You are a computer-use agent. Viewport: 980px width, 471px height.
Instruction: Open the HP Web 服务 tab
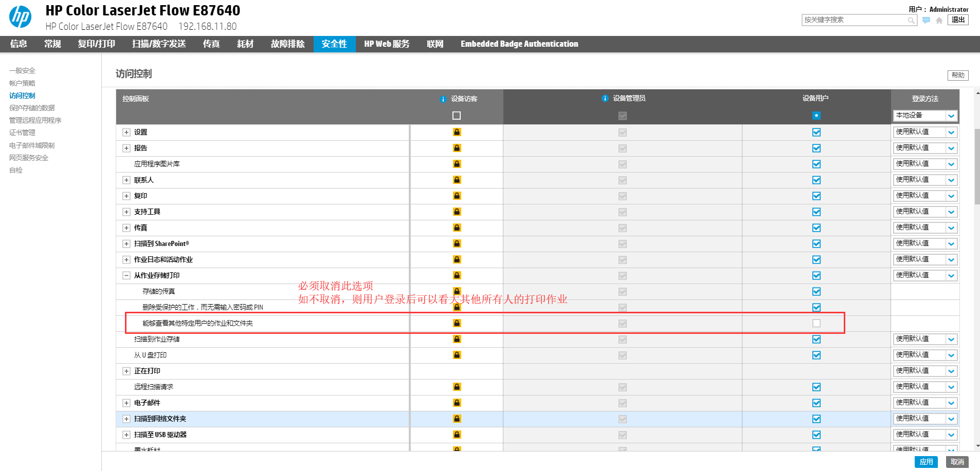click(x=387, y=44)
